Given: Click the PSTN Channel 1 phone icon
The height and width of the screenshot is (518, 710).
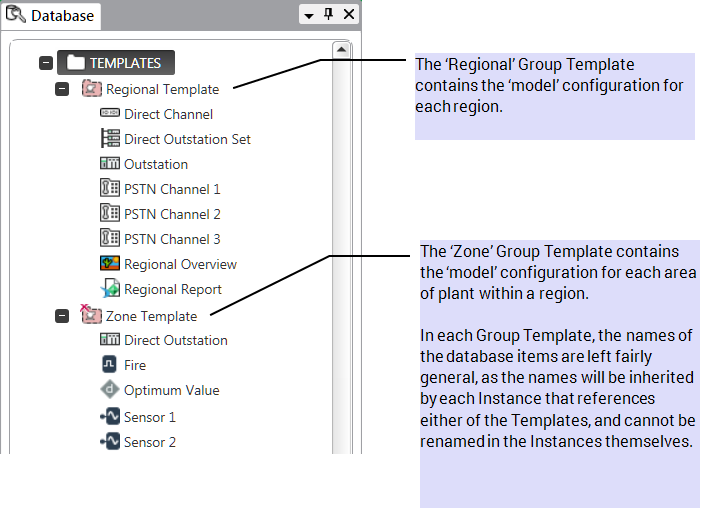Looking at the screenshot, I should (110, 189).
